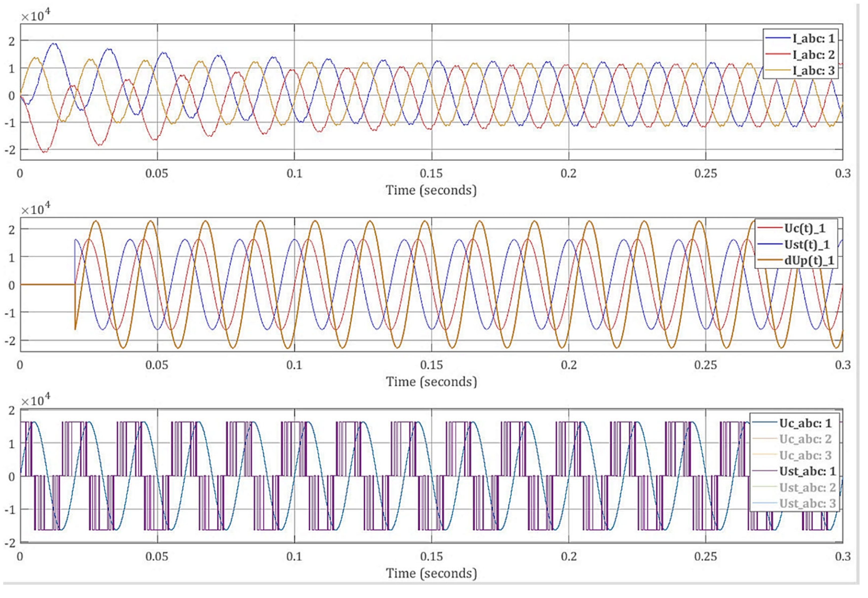Show the greyed-out Uc_abc: 2 signal
The height and width of the screenshot is (598, 868).
[x=805, y=439]
